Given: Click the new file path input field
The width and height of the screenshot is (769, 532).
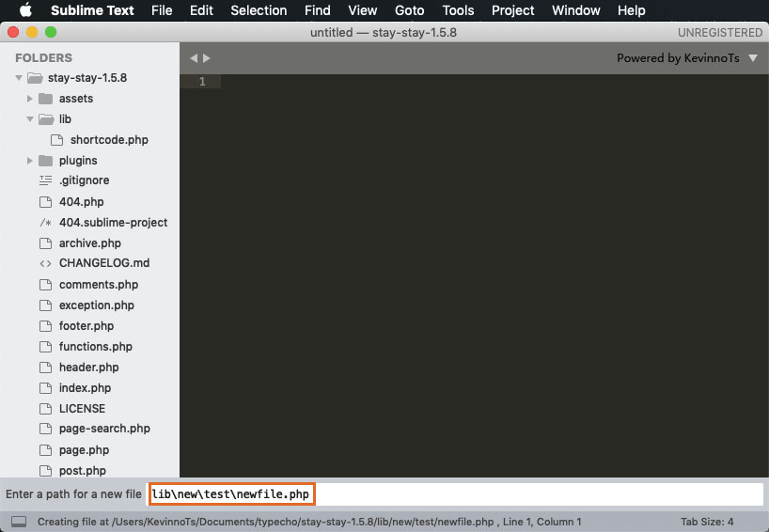Looking at the screenshot, I should 455,494.
